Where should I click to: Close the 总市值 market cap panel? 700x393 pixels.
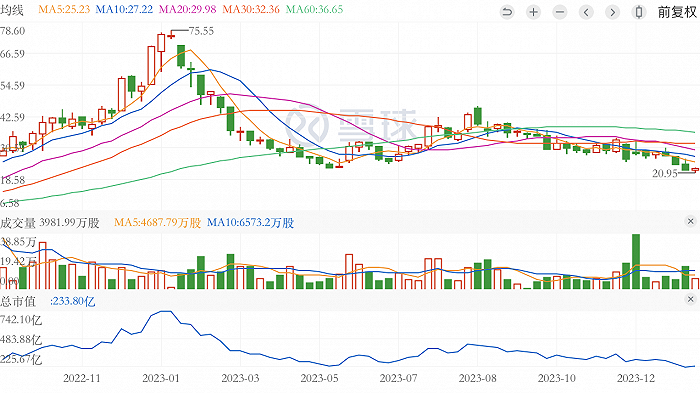(690, 299)
